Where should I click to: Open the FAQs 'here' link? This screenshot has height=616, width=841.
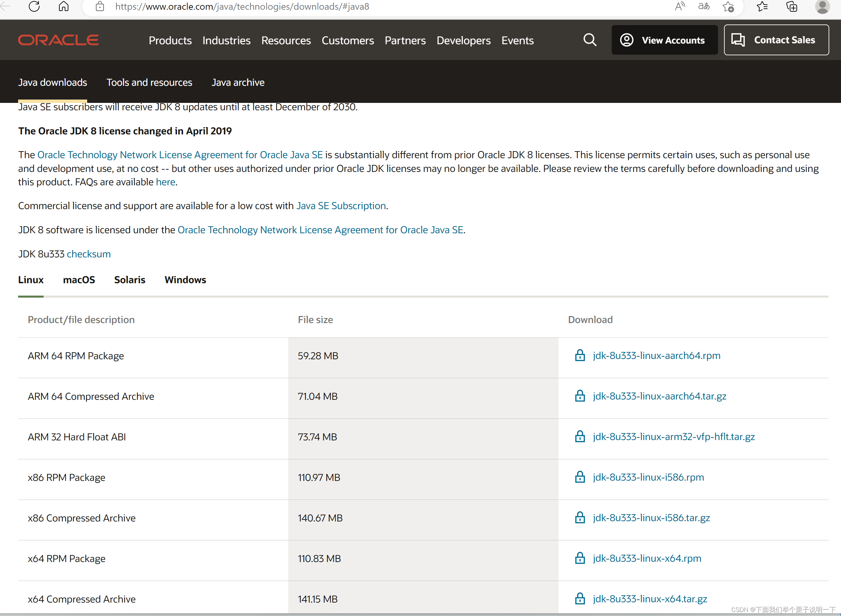pyautogui.click(x=165, y=182)
